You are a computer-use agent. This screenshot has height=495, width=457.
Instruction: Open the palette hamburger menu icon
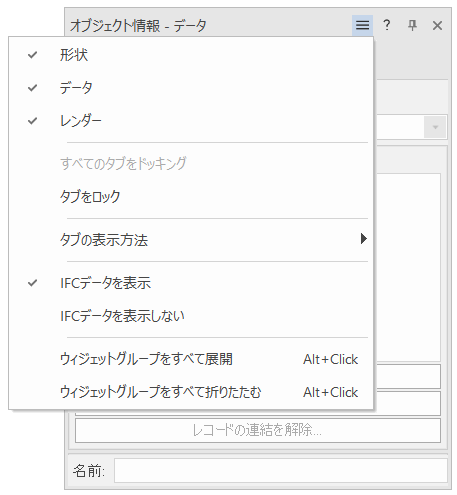(x=362, y=25)
